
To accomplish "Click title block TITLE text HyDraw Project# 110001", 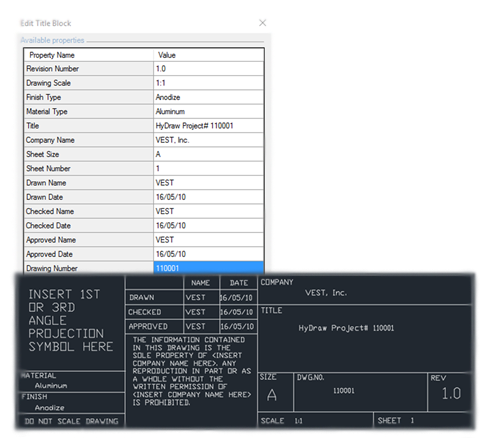I will click(346, 328).
